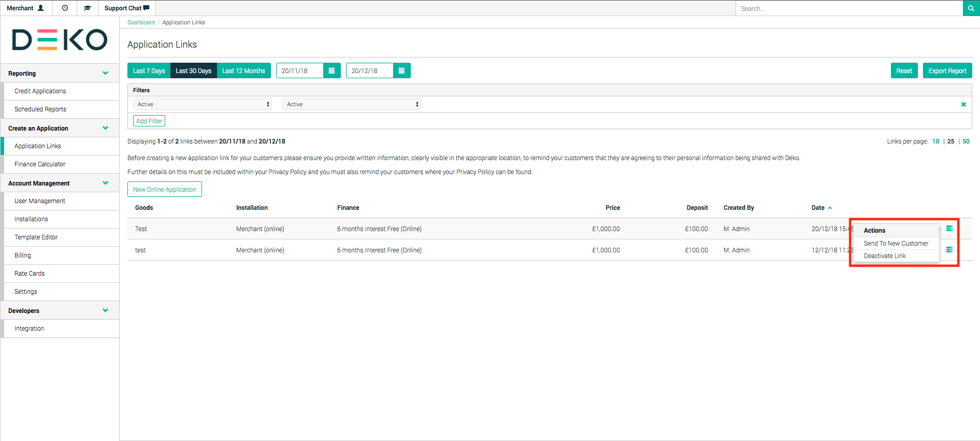Open actions menu icon for Test row
Image resolution: width=980 pixels, height=441 pixels.
tap(949, 229)
